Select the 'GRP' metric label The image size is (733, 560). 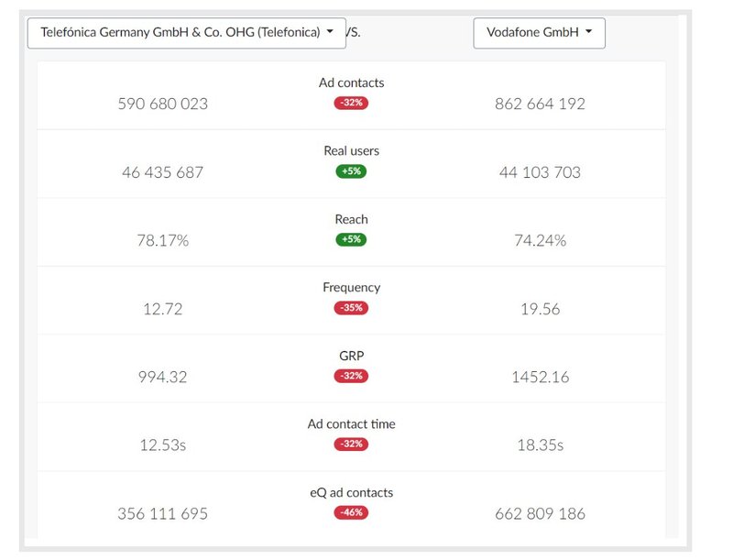tap(352, 356)
